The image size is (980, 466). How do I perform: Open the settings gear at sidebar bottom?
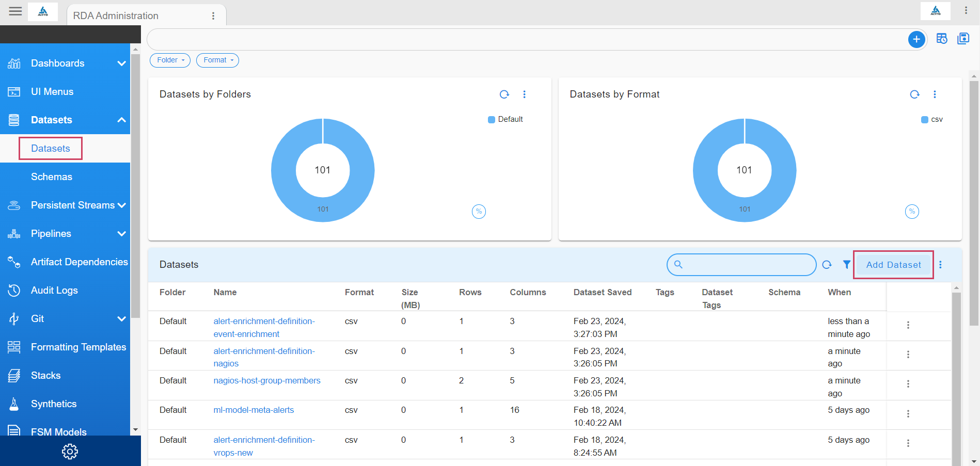tap(70, 452)
